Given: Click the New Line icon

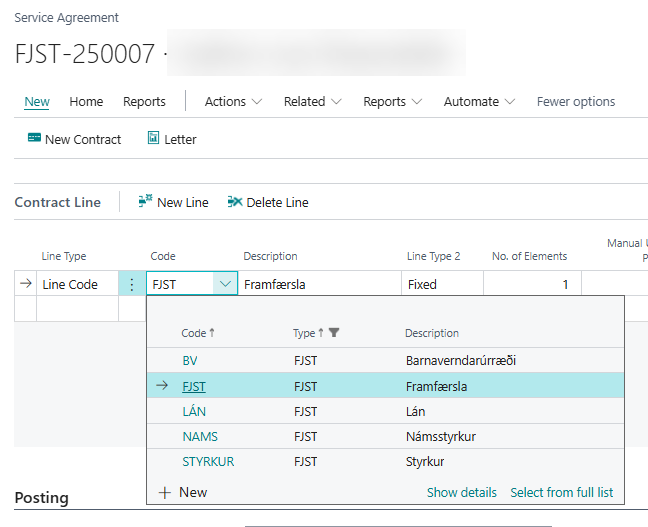Looking at the screenshot, I should click(x=145, y=202).
